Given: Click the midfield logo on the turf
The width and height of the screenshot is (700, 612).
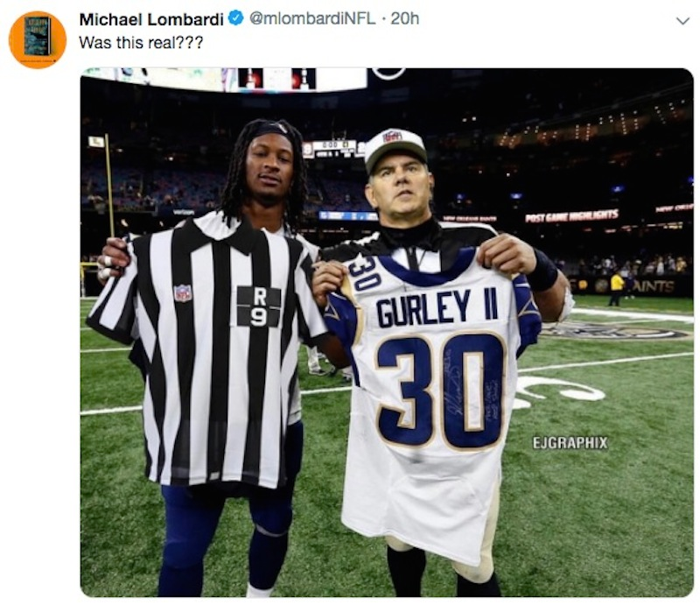Looking at the screenshot, I should pos(614,332).
